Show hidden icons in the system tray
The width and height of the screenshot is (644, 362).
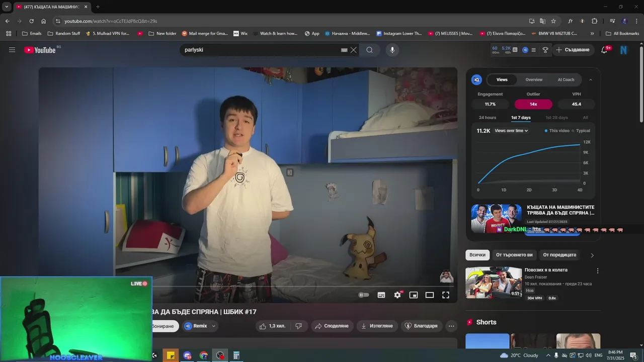tap(548, 355)
